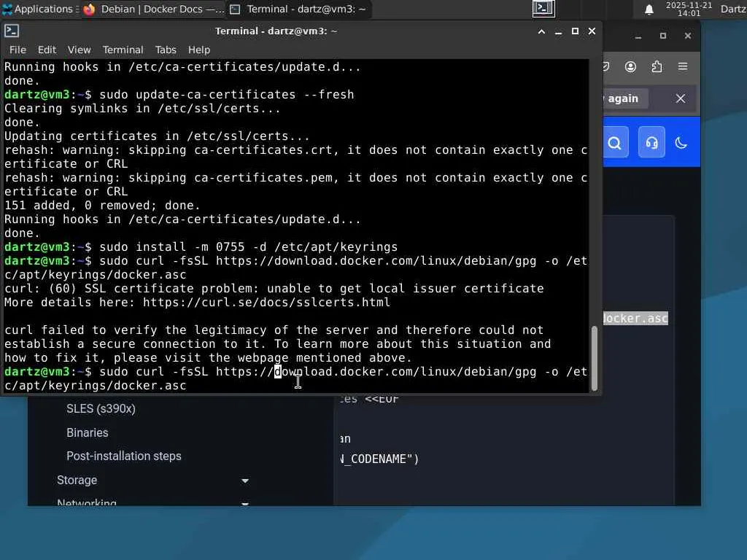Click the Storage sidebar heading
This screenshot has height=560, width=747.
(x=77, y=480)
